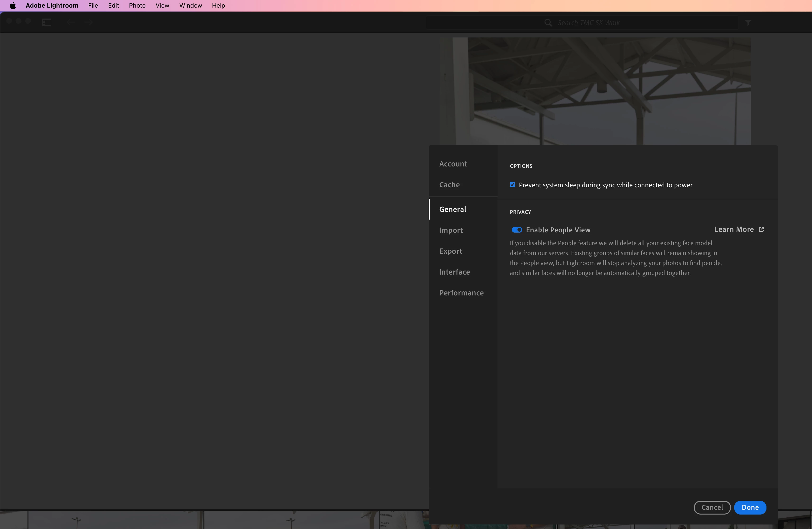Image resolution: width=812 pixels, height=529 pixels.
Task: Open the Window menu
Action: [x=190, y=5]
